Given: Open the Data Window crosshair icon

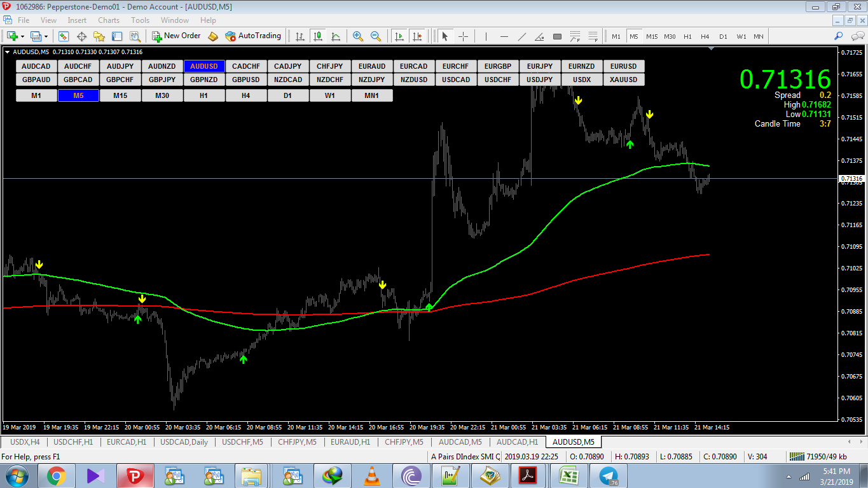Looking at the screenshot, I should [x=81, y=36].
